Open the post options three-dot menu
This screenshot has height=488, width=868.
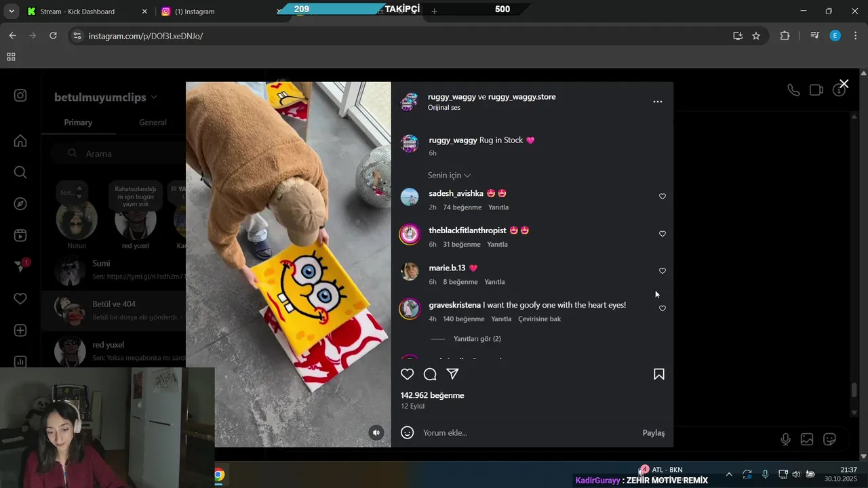pyautogui.click(x=657, y=102)
